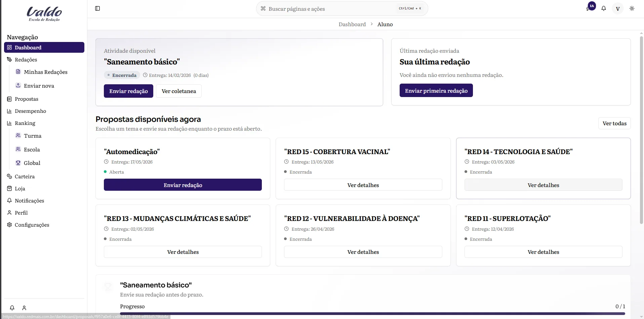Open Carteira from the sidebar
644x319 pixels.
44,176
